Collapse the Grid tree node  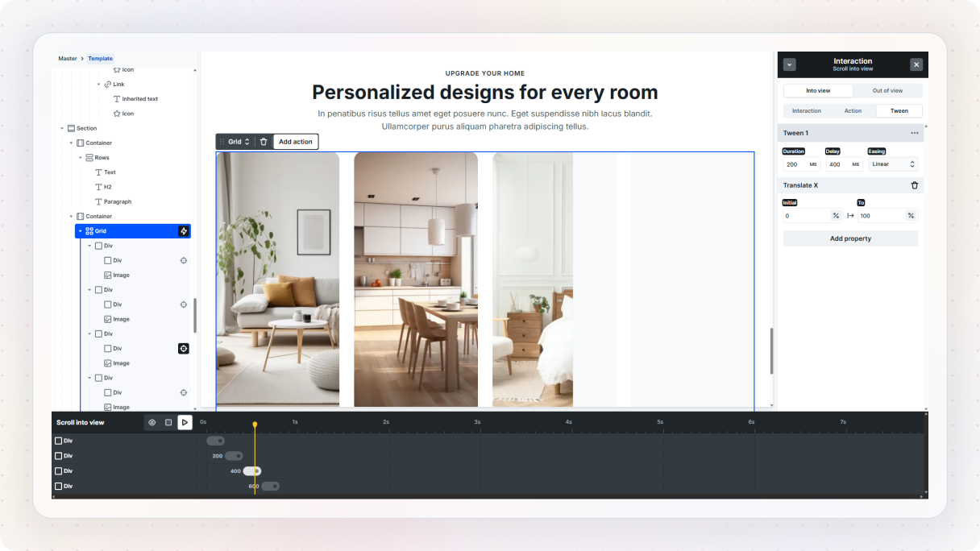[80, 231]
